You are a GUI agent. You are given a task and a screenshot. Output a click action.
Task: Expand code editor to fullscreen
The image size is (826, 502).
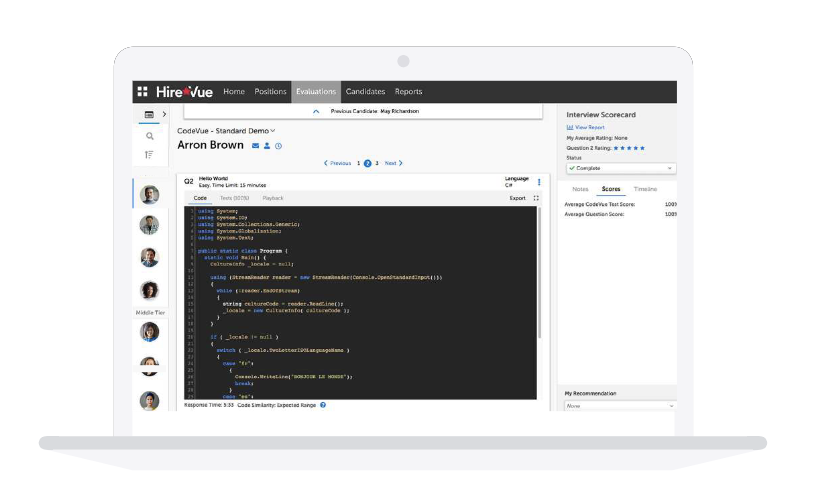pos(536,198)
